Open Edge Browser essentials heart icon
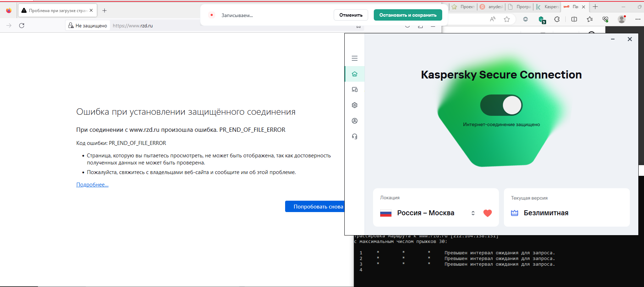 605,19
